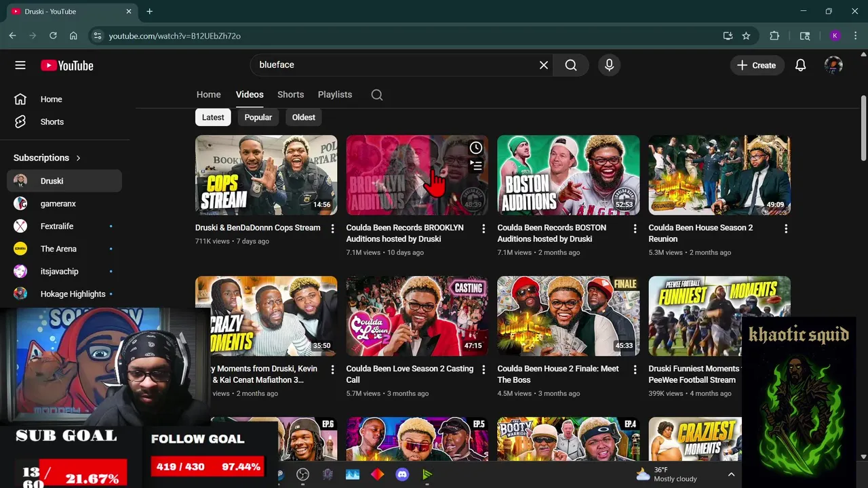The image size is (868, 488).
Task: Select the Popular sort chip
Action: click(258, 117)
